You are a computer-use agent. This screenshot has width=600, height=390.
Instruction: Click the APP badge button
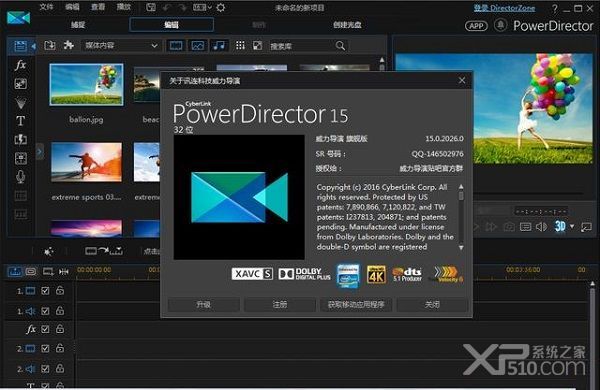click(476, 26)
